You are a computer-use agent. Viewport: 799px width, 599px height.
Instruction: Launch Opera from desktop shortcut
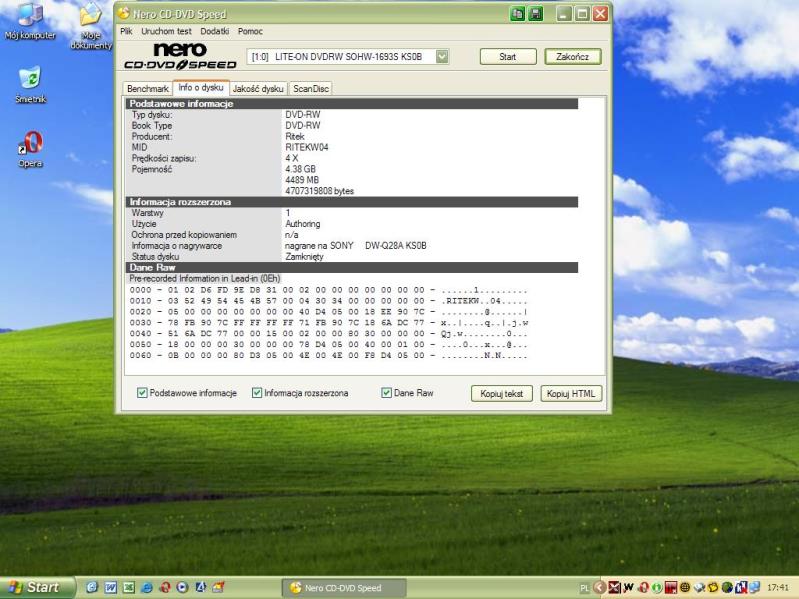point(30,149)
